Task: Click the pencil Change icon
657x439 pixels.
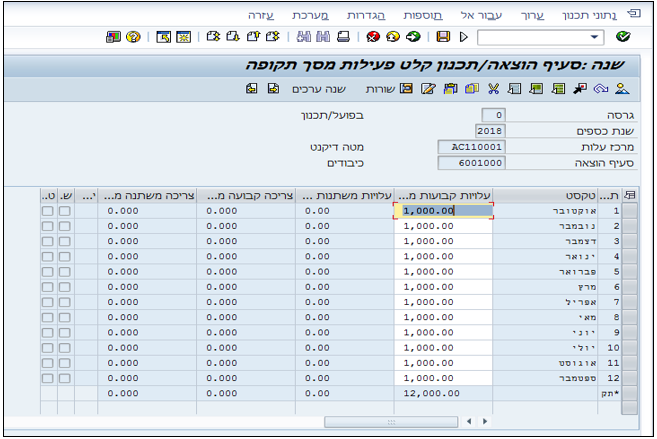Action: pos(428,88)
